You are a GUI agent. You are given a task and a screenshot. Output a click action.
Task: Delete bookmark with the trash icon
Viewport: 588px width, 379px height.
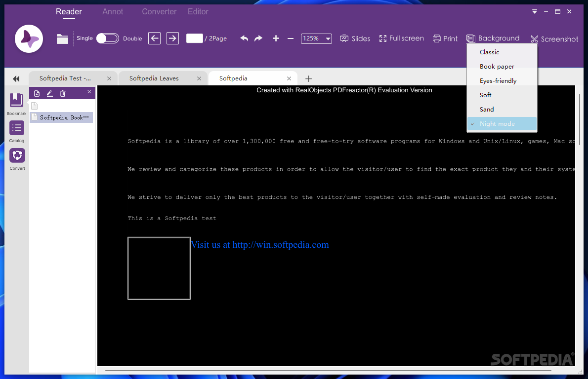[63, 94]
